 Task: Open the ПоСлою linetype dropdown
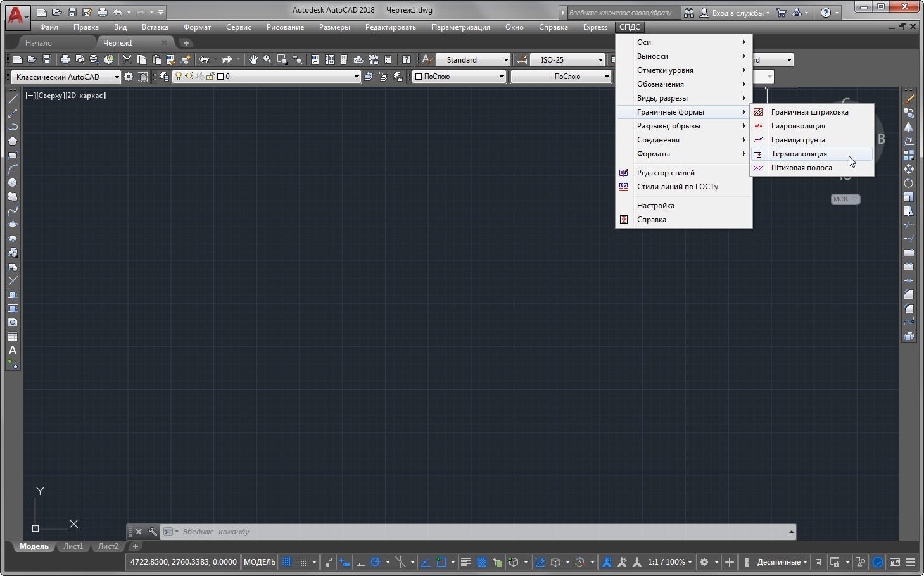561,77
